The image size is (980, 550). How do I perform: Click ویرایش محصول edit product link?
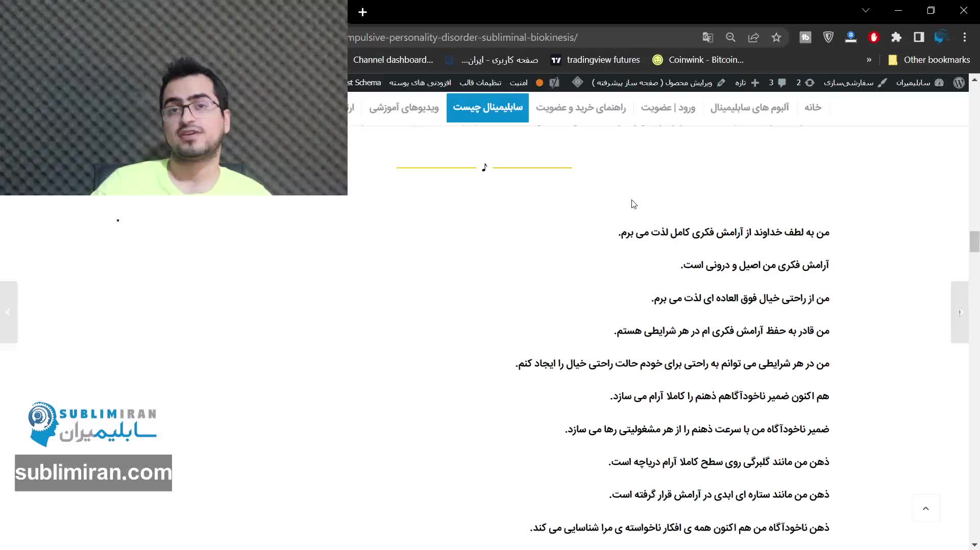[658, 83]
